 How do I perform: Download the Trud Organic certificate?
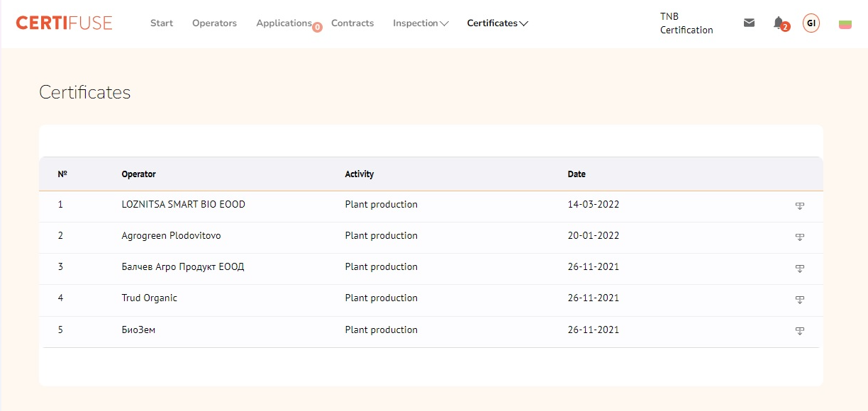tap(799, 299)
